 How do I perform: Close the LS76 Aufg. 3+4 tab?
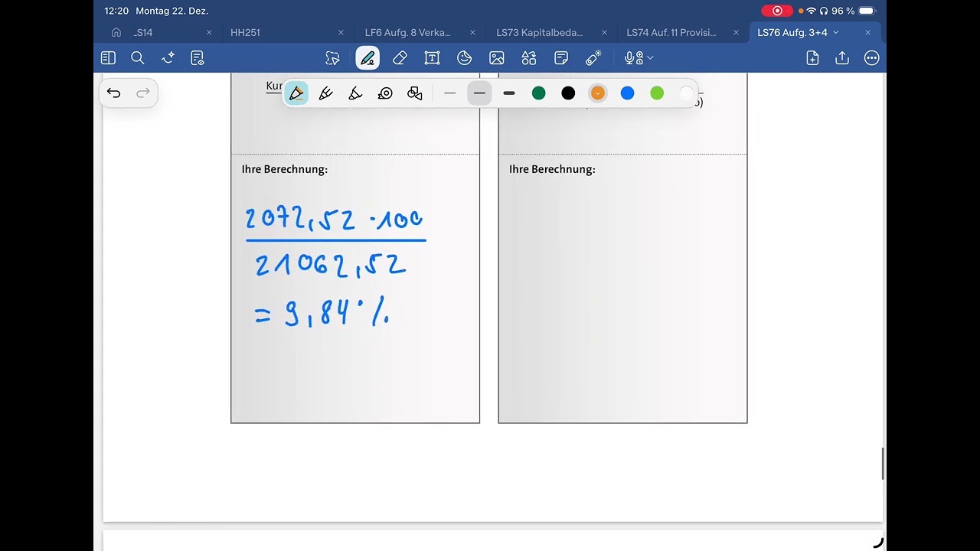click(867, 33)
